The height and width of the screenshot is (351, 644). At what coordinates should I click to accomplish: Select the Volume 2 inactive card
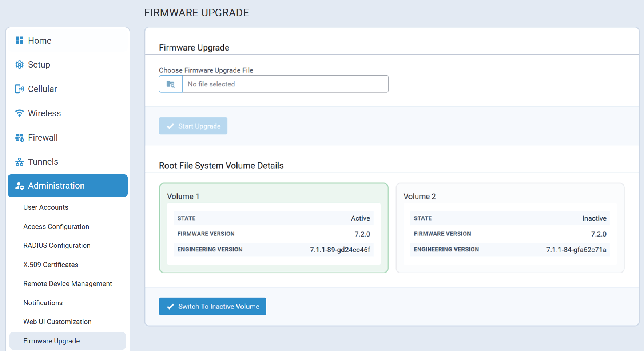point(510,228)
